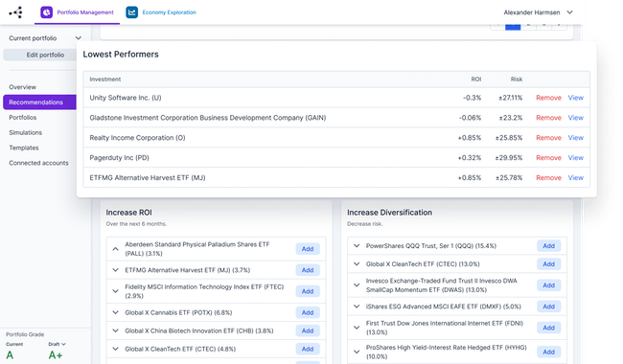The height and width of the screenshot is (364, 623).
Task: Click the current portfolio grade A
Action: [10, 355]
